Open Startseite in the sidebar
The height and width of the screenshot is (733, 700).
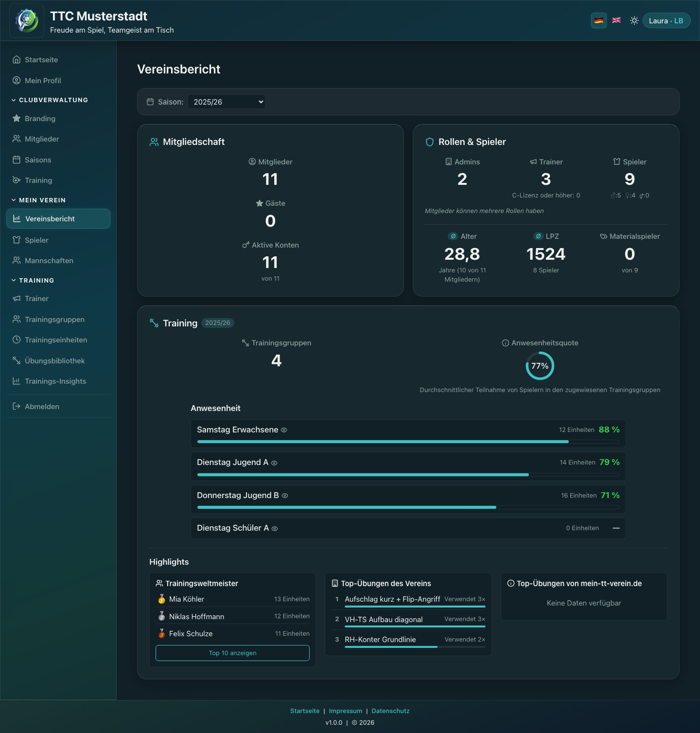(x=58, y=60)
